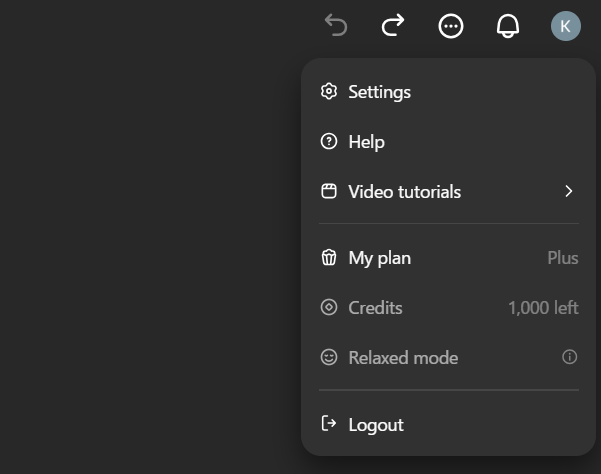Screen dimensions: 601x474
Task: Show Relaxed mode info tooltip icon
Action: click(570, 357)
